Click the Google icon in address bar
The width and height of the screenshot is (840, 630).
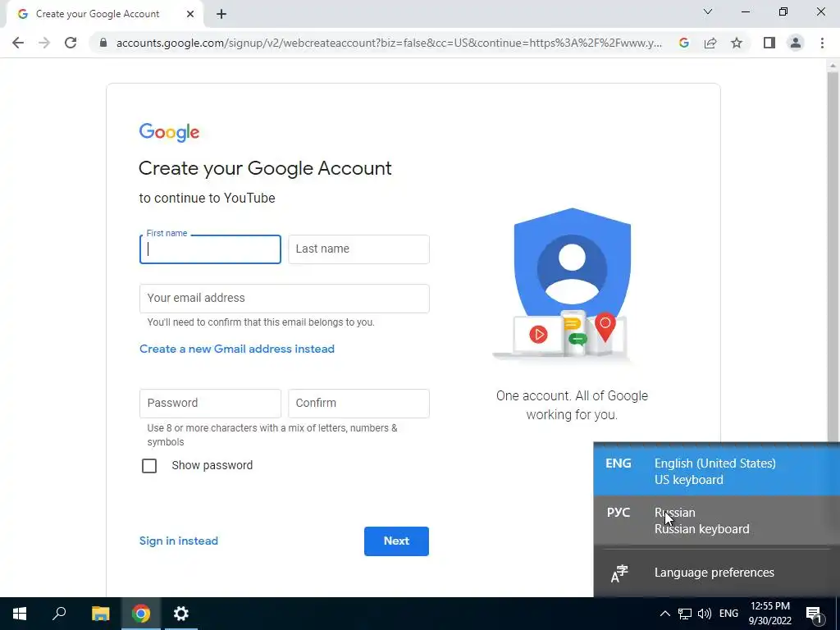coord(683,43)
